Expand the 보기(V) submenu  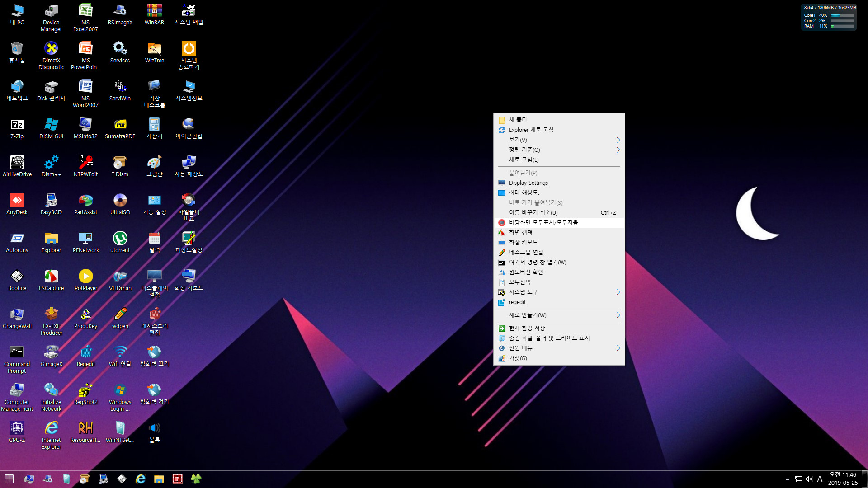tap(559, 140)
